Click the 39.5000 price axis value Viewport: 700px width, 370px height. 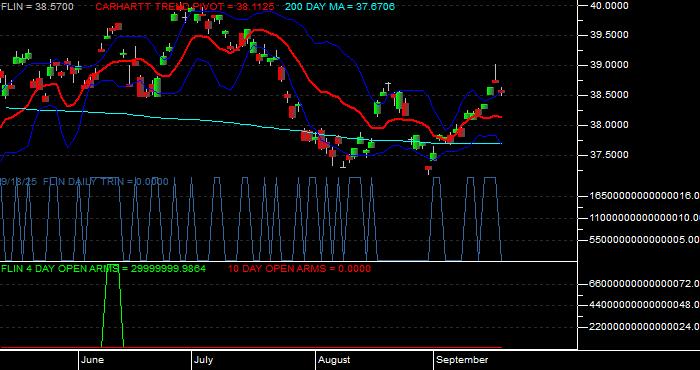click(609, 35)
